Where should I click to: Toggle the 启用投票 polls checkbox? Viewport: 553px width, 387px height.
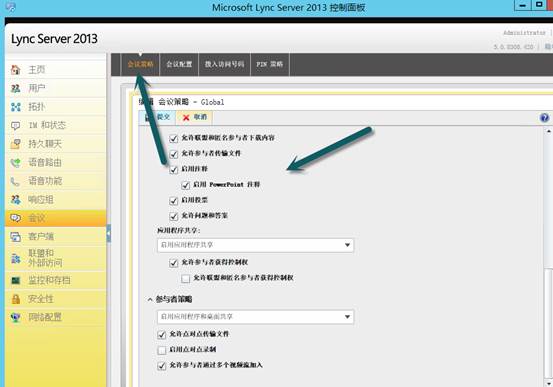(x=174, y=201)
